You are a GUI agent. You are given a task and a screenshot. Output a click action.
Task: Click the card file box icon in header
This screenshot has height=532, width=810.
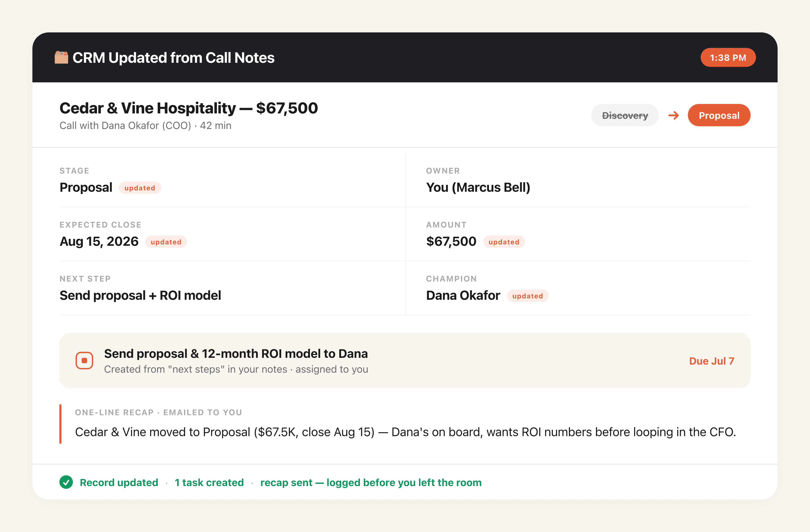(61, 57)
